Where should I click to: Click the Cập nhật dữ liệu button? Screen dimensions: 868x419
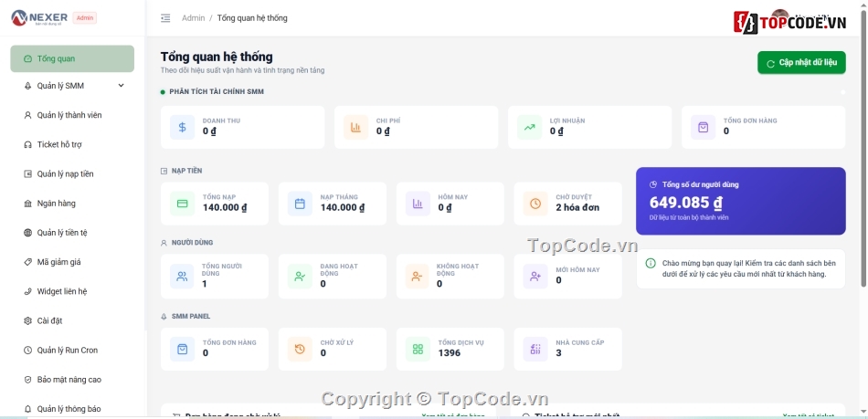[801, 62]
